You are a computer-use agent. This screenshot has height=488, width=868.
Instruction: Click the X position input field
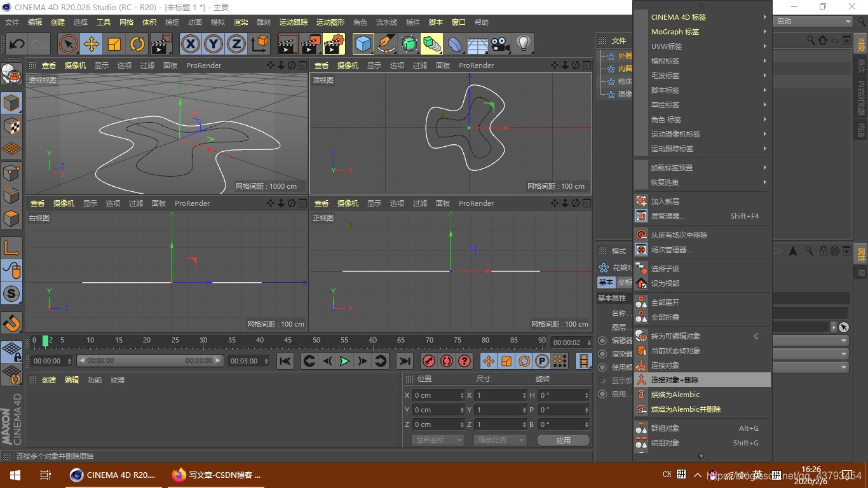pos(439,395)
